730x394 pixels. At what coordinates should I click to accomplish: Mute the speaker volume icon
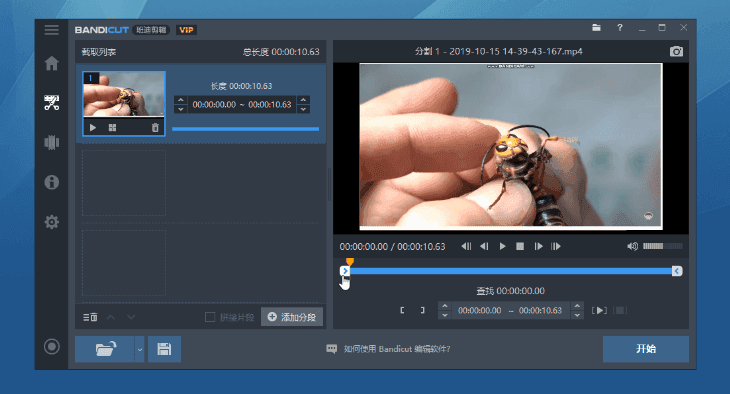point(632,246)
